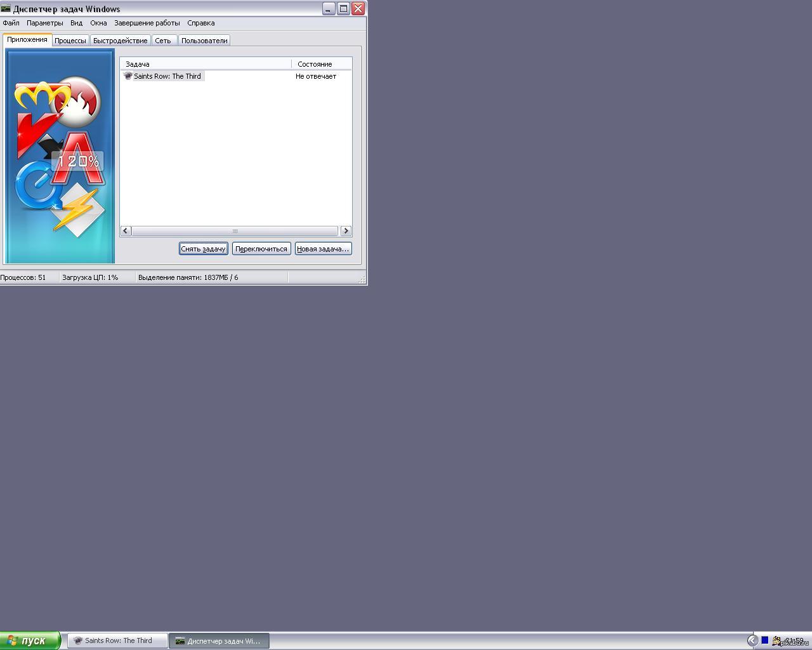Click the Процессов: 51 status bar entry
The width and height of the screenshot is (812, 650).
[x=29, y=277]
